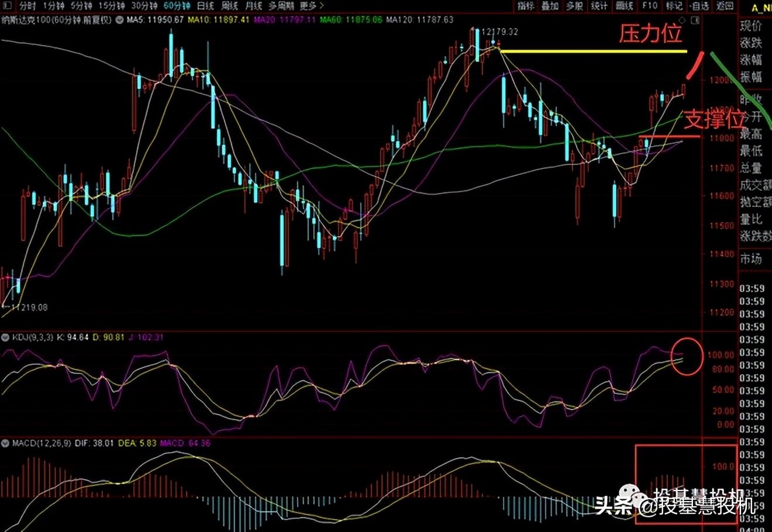Switch to the 日线 daily chart
772x532 pixels.
coord(205,6)
